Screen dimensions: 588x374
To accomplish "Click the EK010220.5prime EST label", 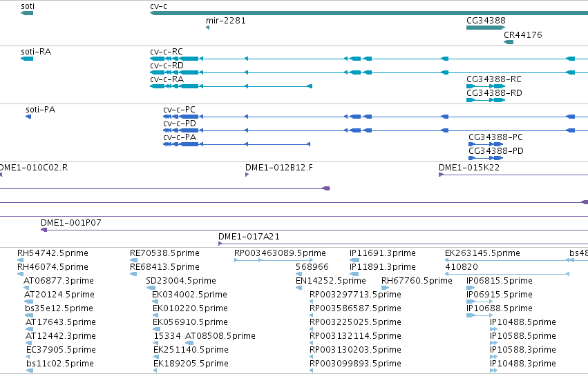I will tap(190, 309).
